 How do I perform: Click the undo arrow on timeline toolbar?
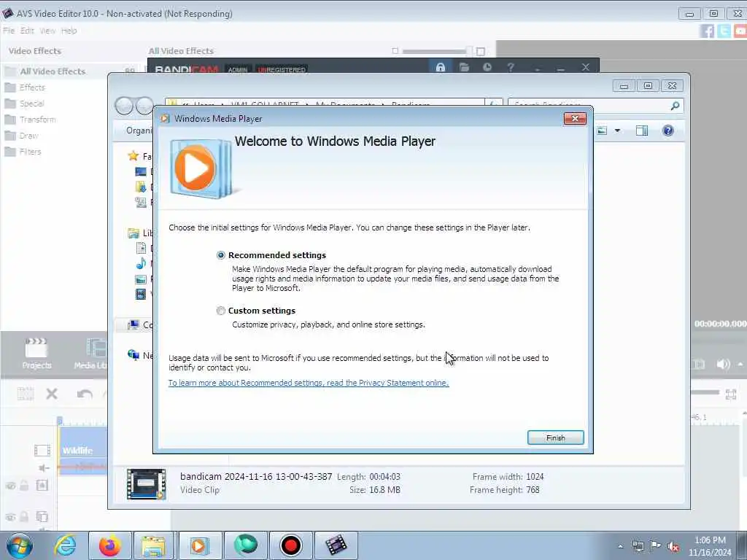pyautogui.click(x=85, y=394)
